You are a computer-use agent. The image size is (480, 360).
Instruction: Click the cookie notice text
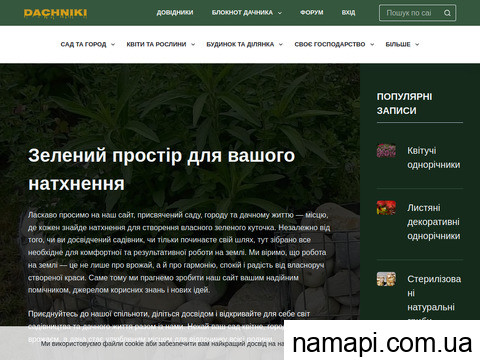[x=162, y=344]
